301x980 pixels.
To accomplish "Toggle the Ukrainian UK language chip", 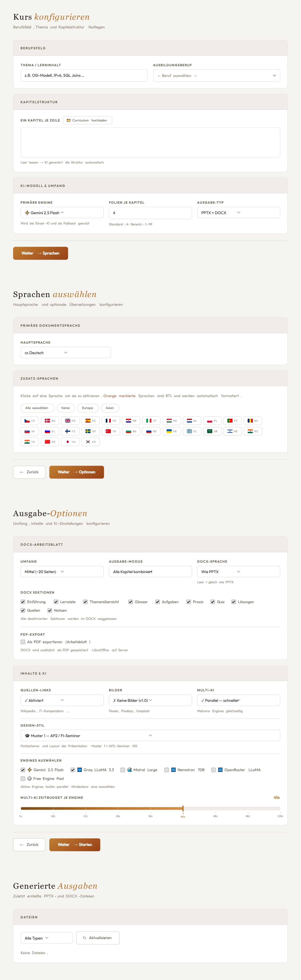I will click(172, 431).
